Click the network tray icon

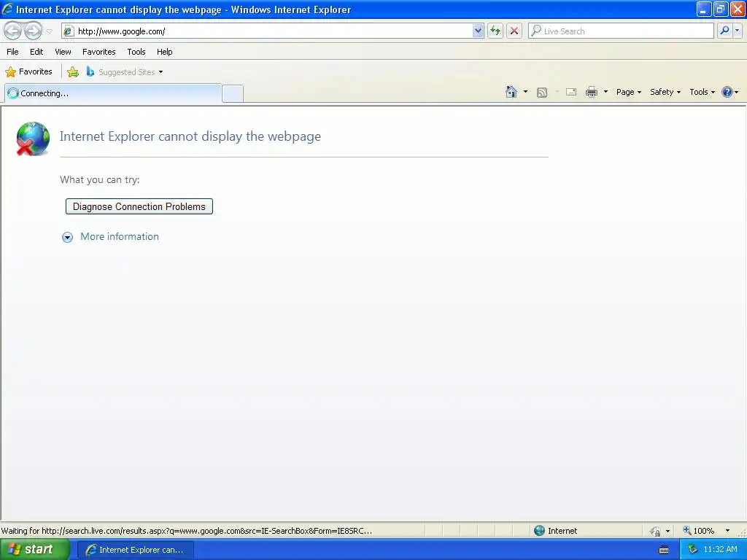click(x=692, y=550)
